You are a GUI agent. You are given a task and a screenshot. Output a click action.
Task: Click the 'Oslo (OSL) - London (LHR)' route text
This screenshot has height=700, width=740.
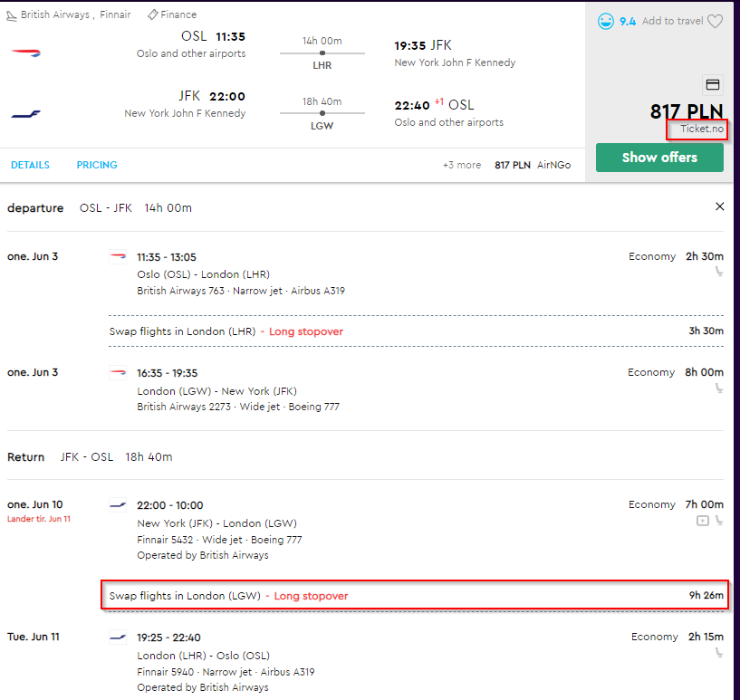(204, 274)
